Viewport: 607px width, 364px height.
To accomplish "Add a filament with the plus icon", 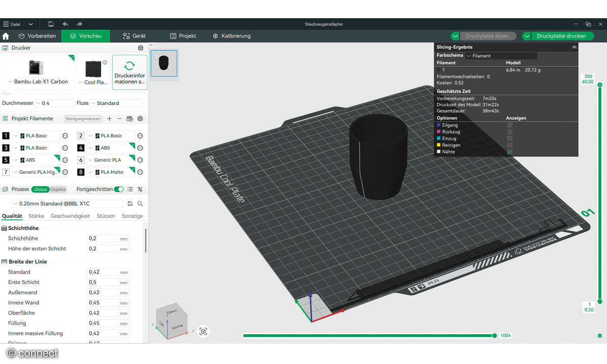I will click(x=109, y=119).
